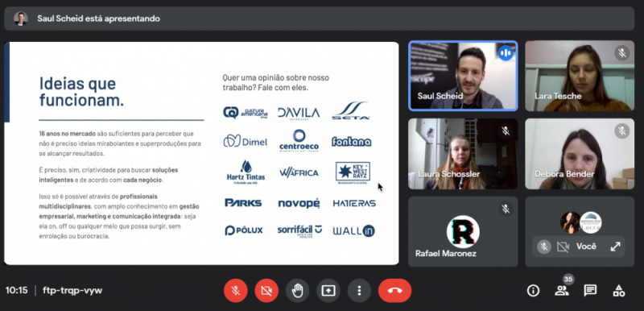Click the dark-haired avatar in the Você tile

coord(570,222)
